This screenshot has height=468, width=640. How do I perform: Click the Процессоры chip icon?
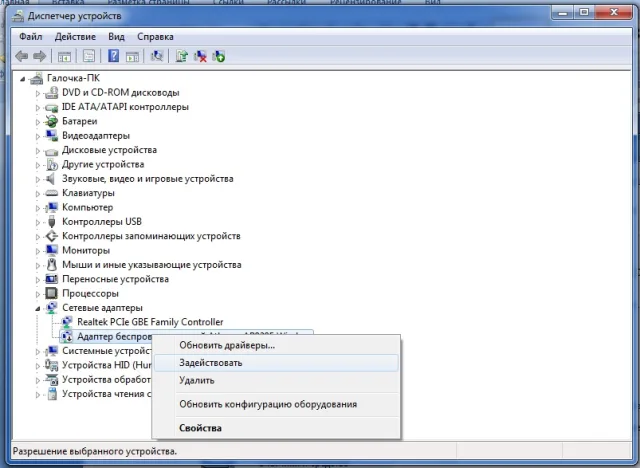51,293
